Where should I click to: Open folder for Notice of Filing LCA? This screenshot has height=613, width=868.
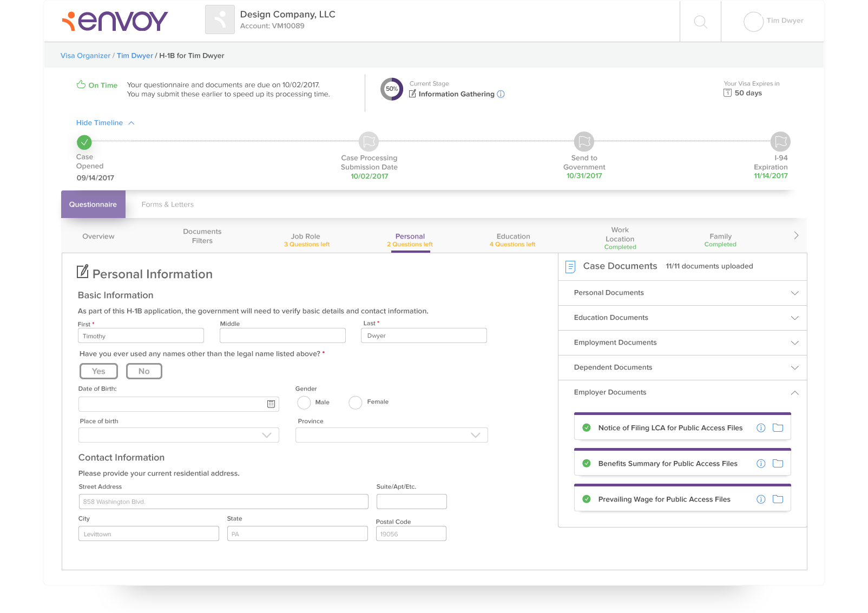(778, 427)
